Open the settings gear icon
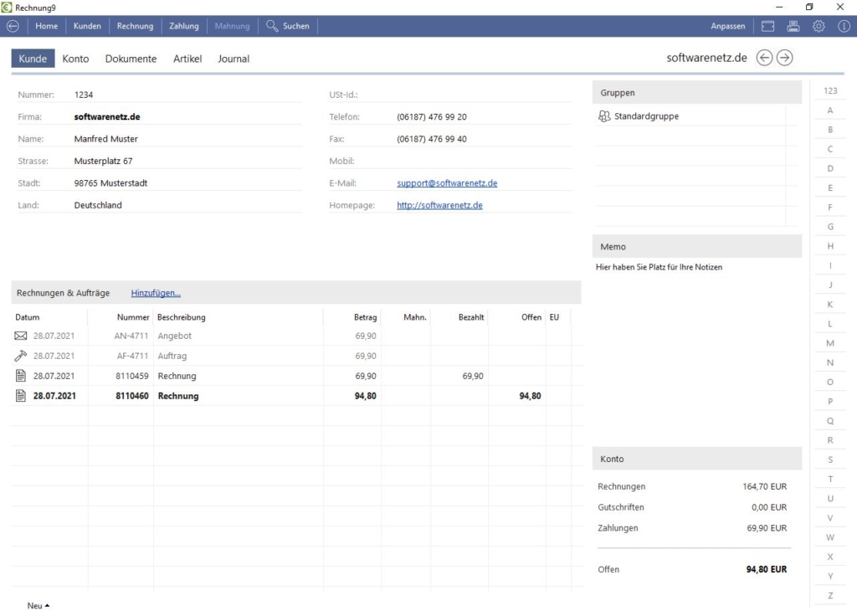The height and width of the screenshot is (616, 857). point(819,26)
